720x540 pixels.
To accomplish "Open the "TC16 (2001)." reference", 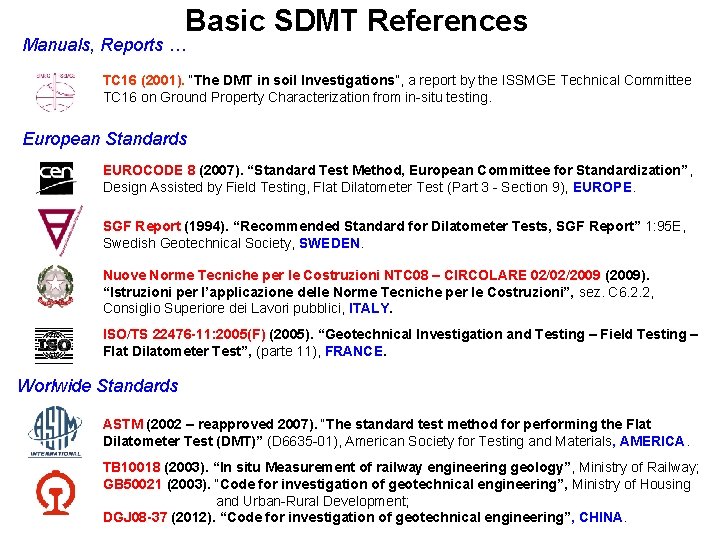I will click(143, 80).
